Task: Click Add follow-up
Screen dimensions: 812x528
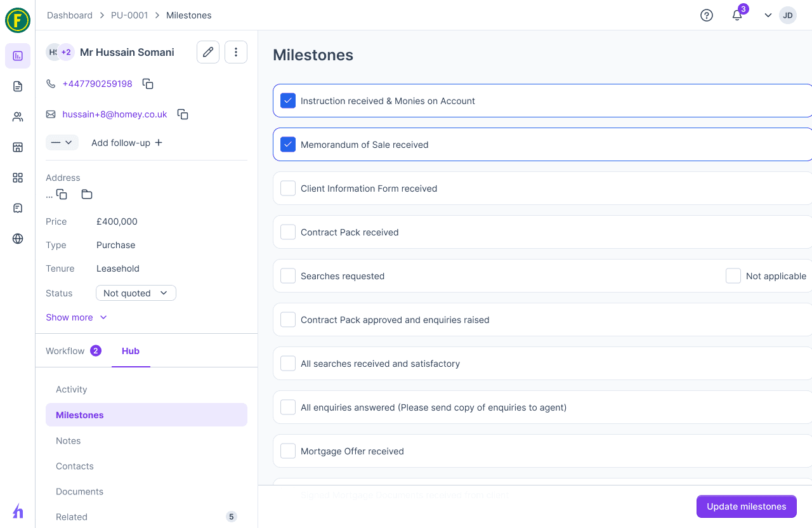Action: click(127, 143)
